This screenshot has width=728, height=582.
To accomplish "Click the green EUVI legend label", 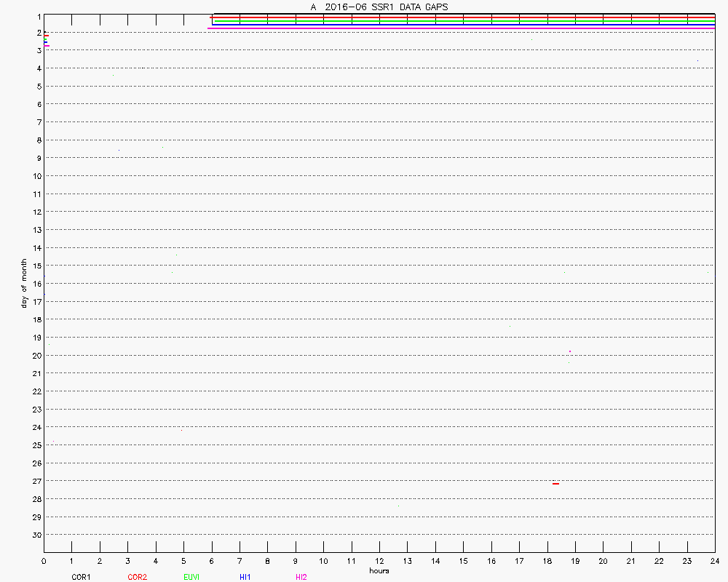I will (x=192, y=577).
